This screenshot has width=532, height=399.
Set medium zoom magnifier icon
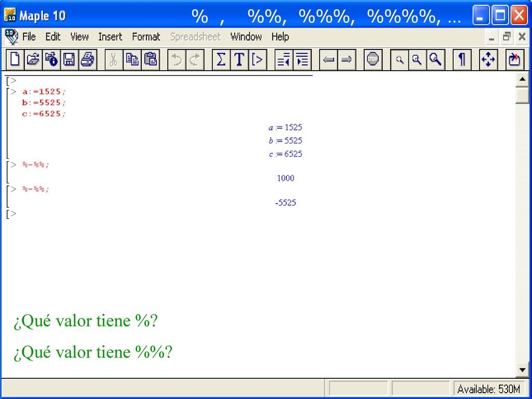pyautogui.click(x=417, y=60)
